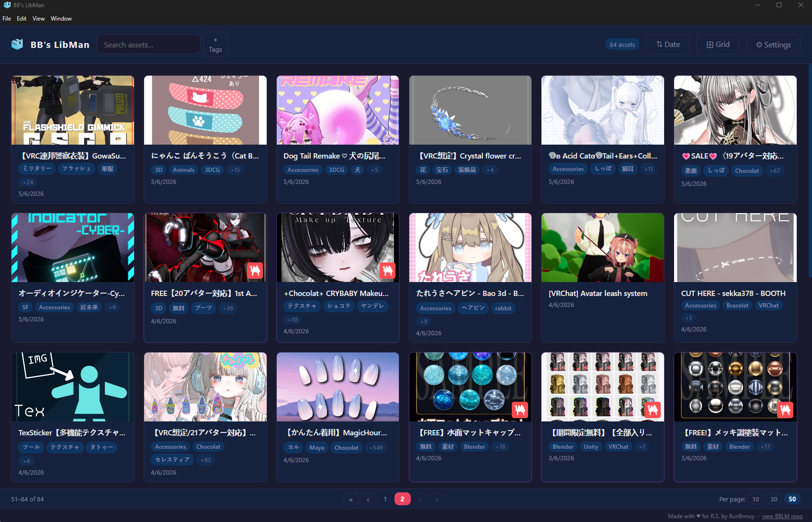This screenshot has width=812, height=522.
Task: Open the TexSticker asset thumbnail
Action: coord(73,387)
